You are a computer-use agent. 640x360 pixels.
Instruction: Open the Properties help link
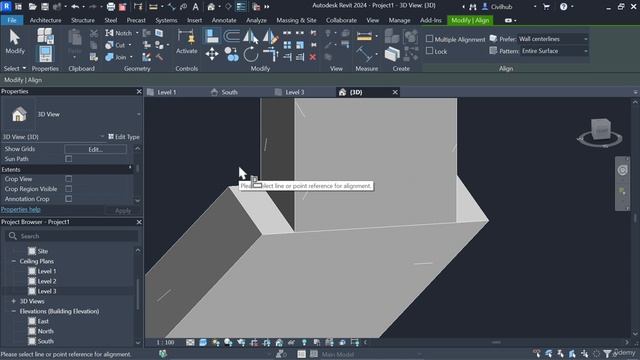[20, 209]
